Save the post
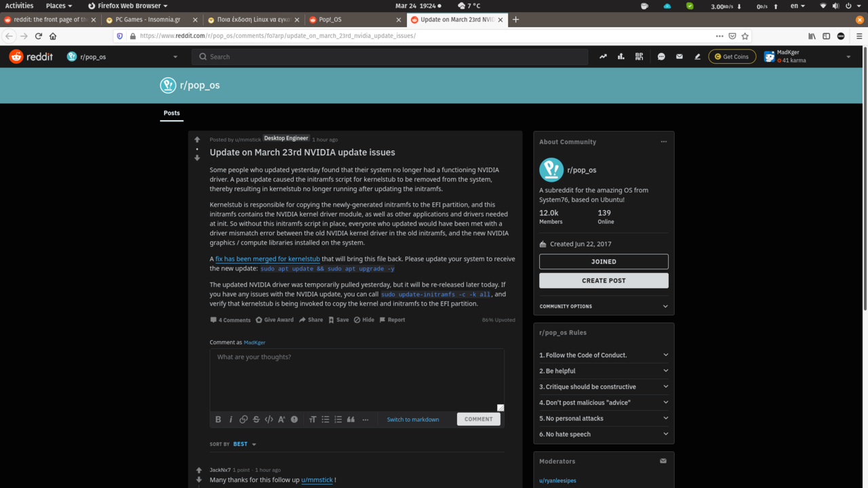The height and width of the screenshot is (488, 868). pyautogui.click(x=338, y=320)
